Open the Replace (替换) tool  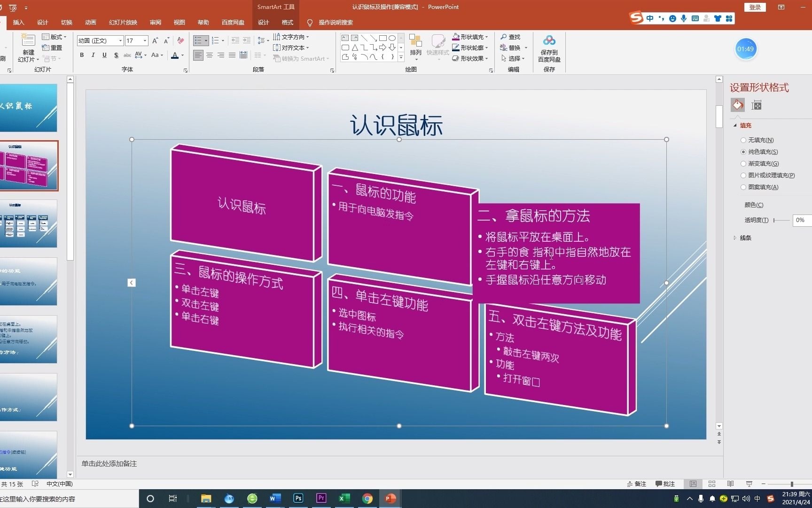tap(512, 48)
